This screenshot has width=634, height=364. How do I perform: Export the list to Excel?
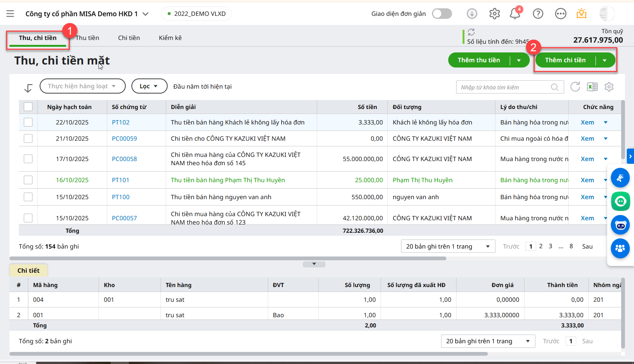click(592, 87)
